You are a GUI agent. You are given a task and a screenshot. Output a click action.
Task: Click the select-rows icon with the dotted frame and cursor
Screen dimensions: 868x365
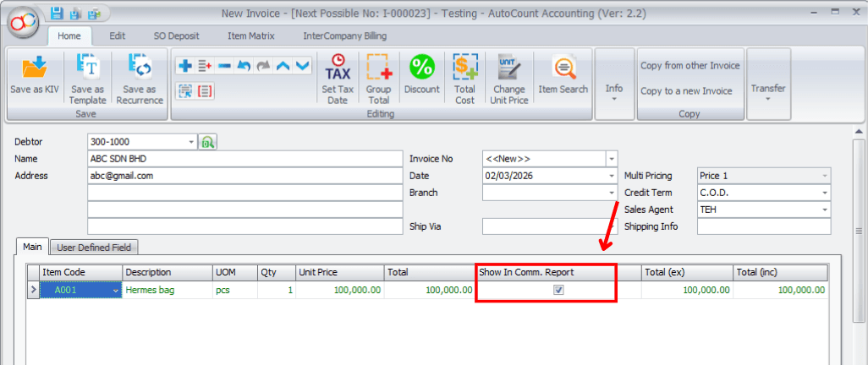[x=186, y=90]
